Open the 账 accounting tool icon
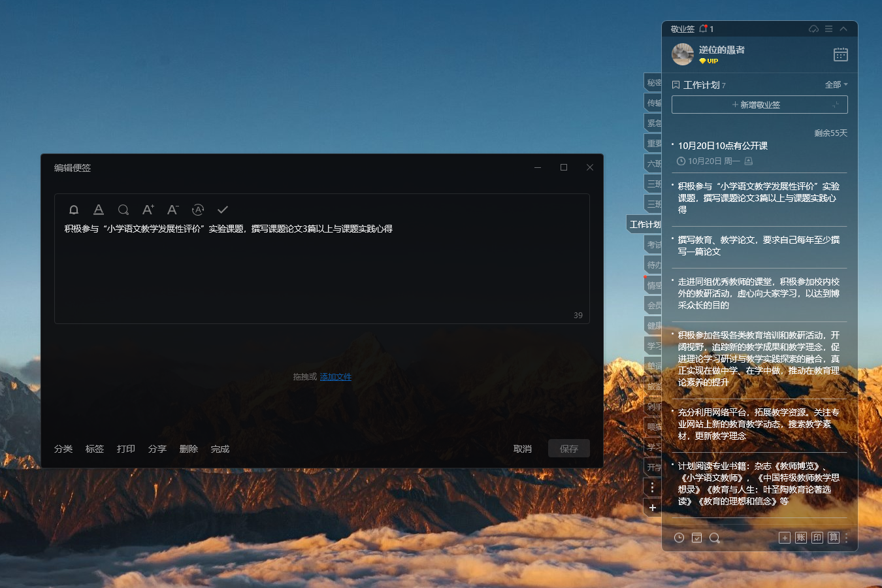 click(x=801, y=538)
